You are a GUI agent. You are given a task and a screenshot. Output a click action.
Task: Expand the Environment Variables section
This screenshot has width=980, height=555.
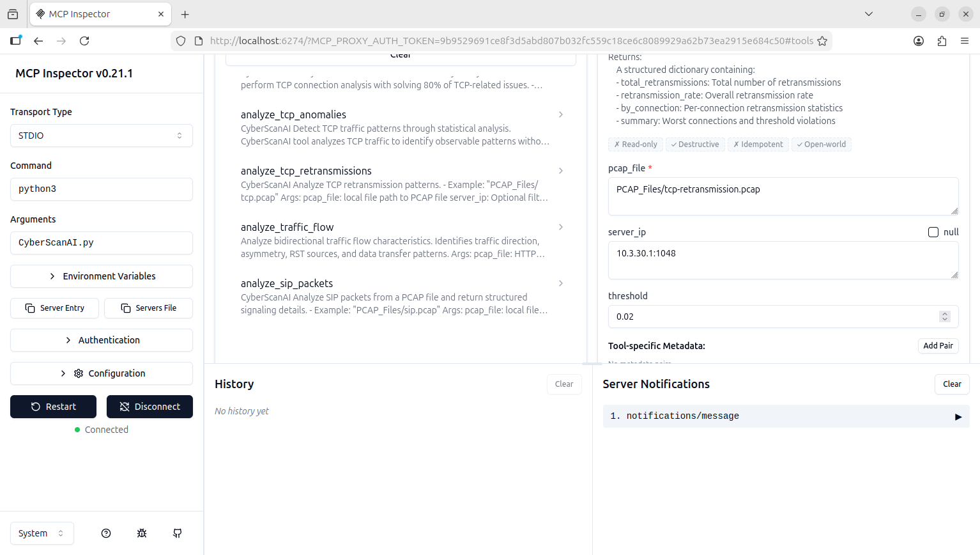click(102, 276)
